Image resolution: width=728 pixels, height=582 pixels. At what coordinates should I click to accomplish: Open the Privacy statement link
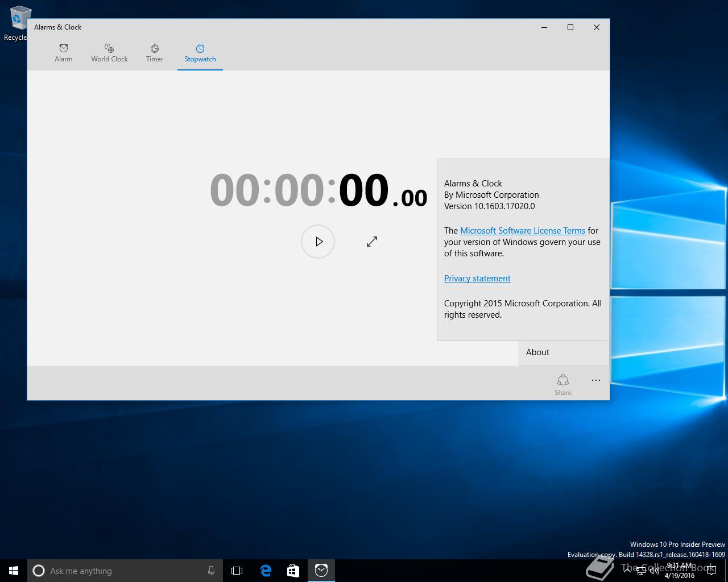tap(477, 278)
